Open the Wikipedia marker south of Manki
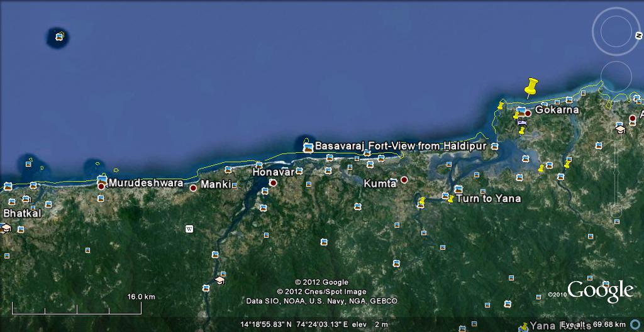The width and height of the screenshot is (644, 332). pos(189,229)
